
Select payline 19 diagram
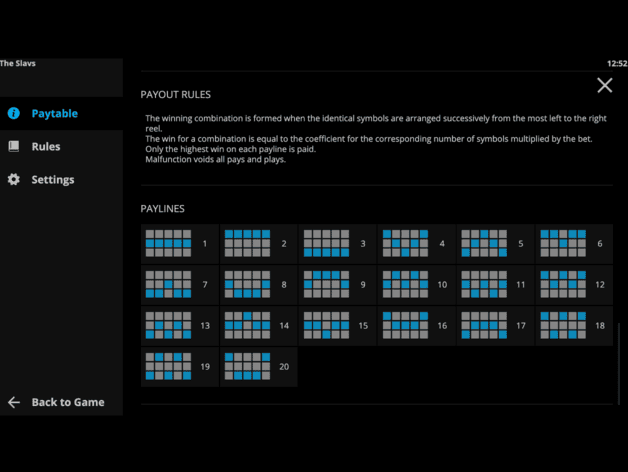(x=168, y=367)
